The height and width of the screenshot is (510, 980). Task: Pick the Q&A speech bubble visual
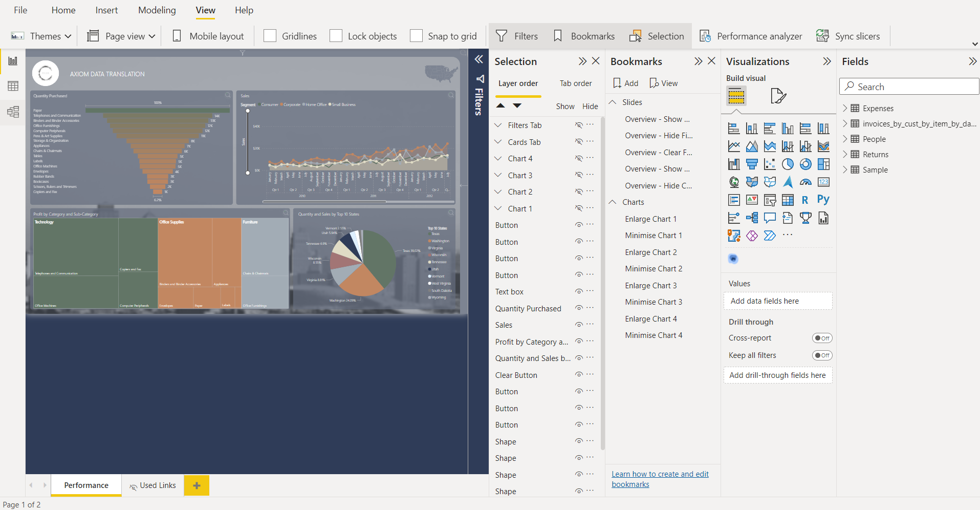[x=770, y=218]
